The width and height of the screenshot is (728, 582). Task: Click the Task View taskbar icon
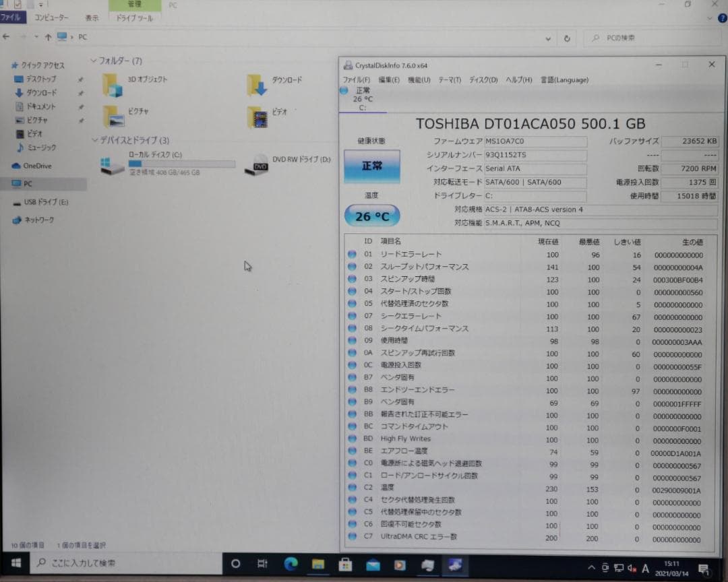pos(263,563)
